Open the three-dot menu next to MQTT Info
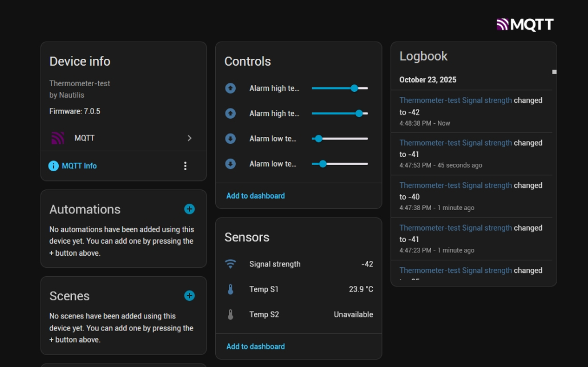The height and width of the screenshot is (367, 588). pos(185,166)
